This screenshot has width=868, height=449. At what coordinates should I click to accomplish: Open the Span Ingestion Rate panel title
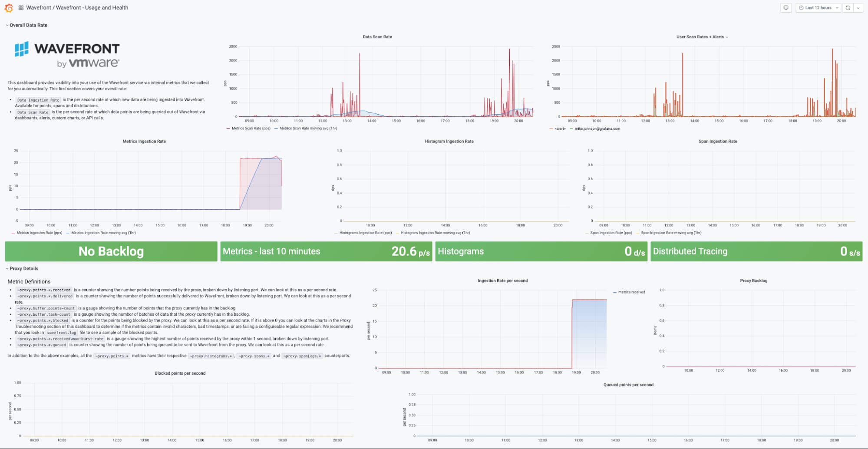718,142
